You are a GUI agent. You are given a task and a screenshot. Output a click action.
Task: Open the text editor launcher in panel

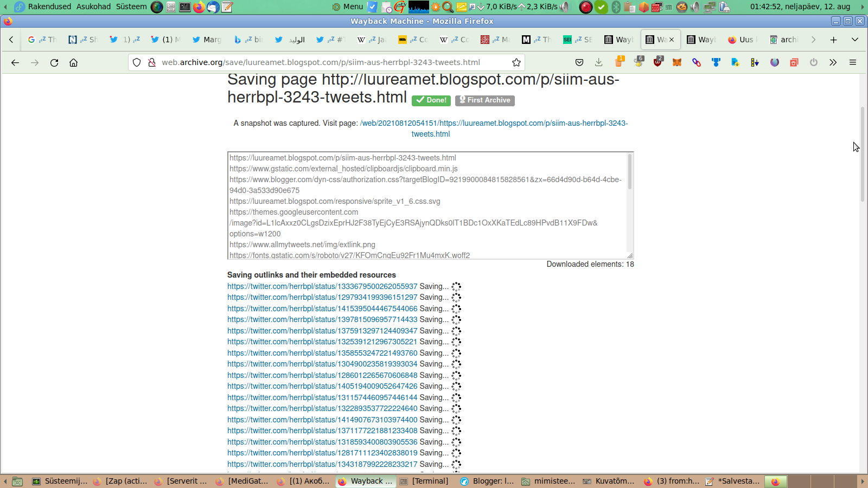227,7
